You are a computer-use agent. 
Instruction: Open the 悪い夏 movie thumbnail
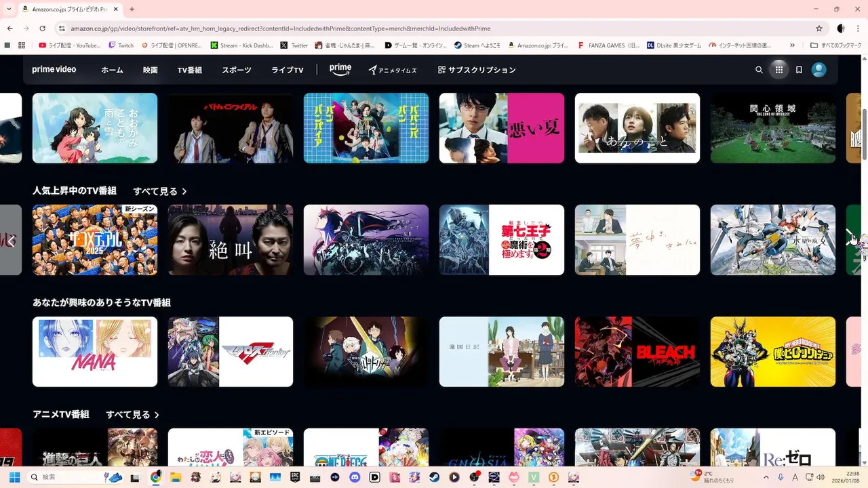click(502, 128)
